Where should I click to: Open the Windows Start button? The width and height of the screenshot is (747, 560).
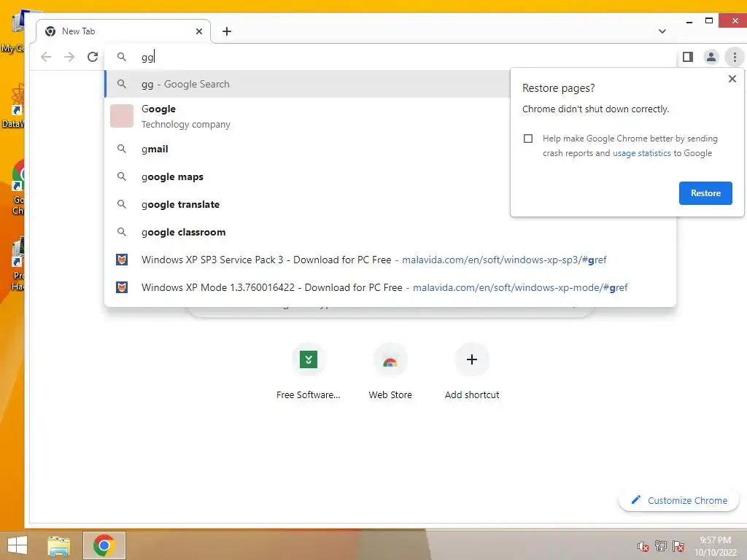18,545
